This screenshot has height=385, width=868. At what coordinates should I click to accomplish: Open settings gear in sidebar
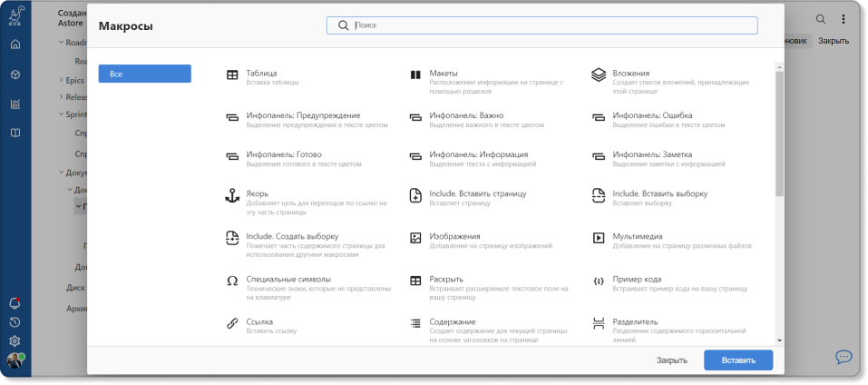coord(15,341)
